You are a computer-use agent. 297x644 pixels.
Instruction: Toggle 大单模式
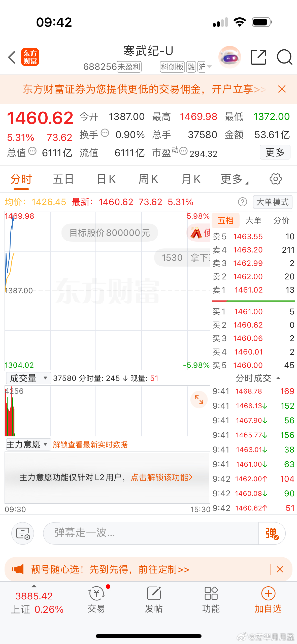click(x=273, y=202)
